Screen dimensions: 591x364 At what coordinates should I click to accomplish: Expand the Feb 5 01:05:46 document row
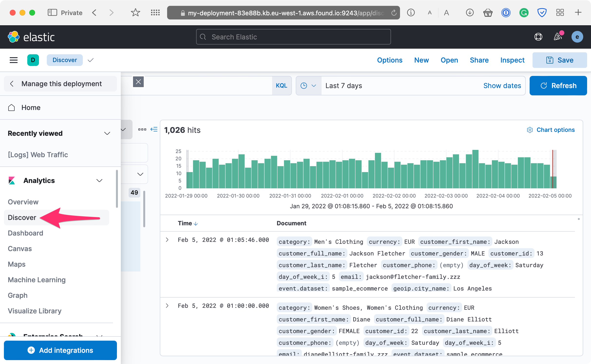(x=167, y=240)
